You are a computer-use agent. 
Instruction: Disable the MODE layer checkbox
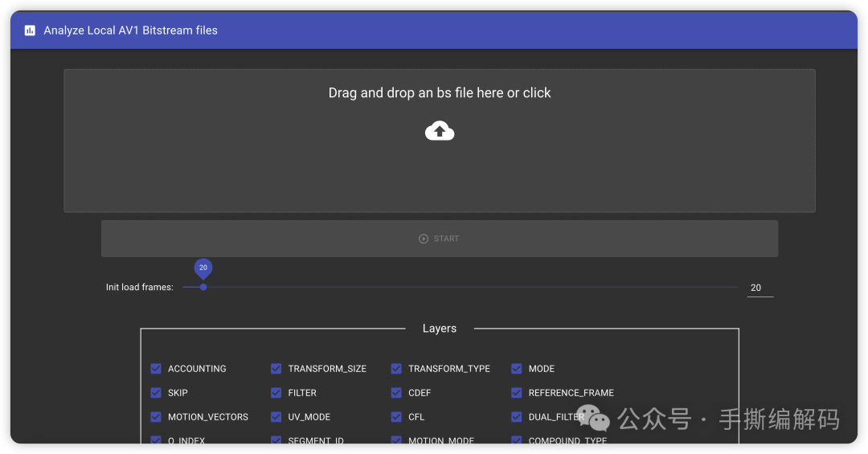[x=517, y=369]
